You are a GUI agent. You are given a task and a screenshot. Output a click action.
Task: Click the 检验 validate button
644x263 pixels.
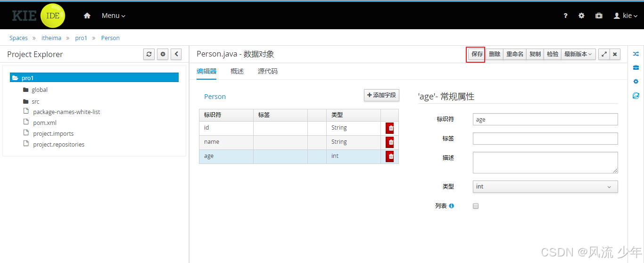553,54
